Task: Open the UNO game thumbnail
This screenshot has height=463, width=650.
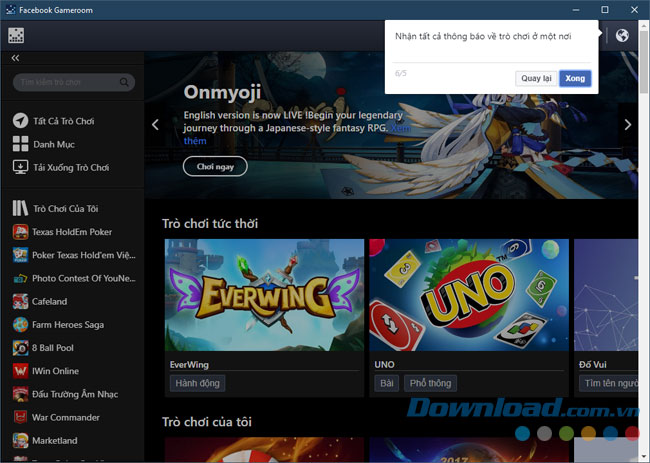Action: [469, 295]
